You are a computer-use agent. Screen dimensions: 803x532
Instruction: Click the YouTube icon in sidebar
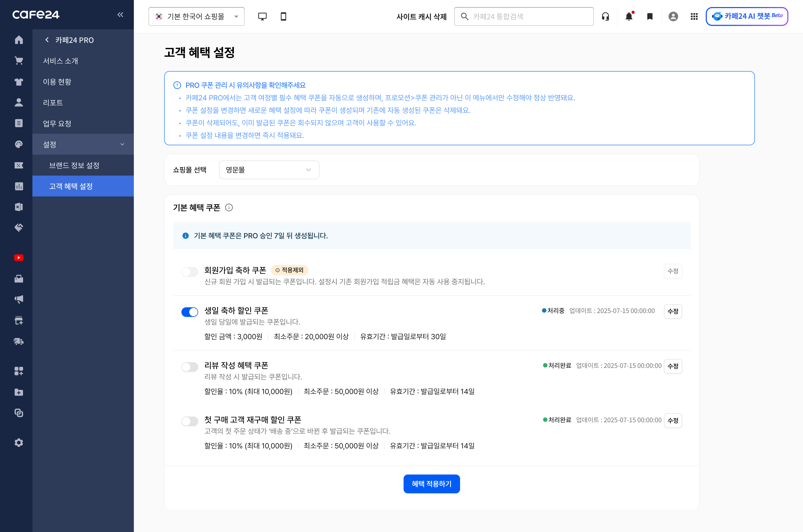(x=19, y=258)
